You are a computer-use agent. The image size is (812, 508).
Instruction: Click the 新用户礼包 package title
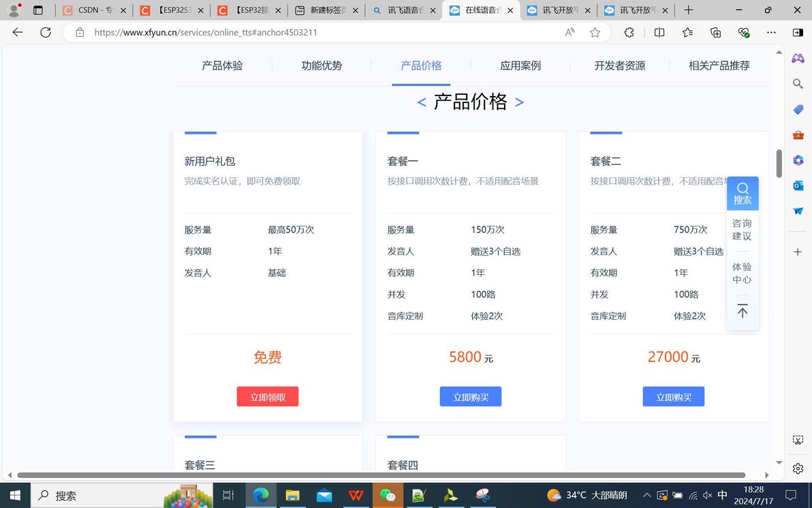tap(210, 161)
